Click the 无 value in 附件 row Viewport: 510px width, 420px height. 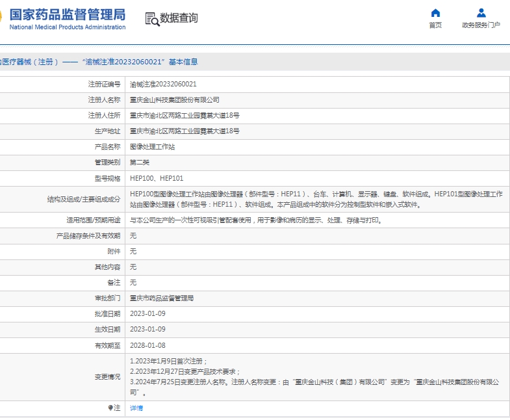tap(133, 252)
